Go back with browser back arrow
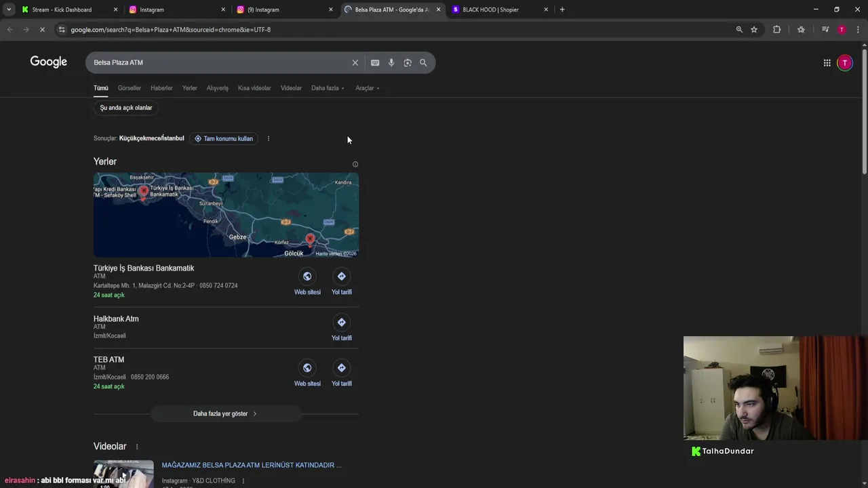This screenshot has height=488, width=868. click(9, 29)
